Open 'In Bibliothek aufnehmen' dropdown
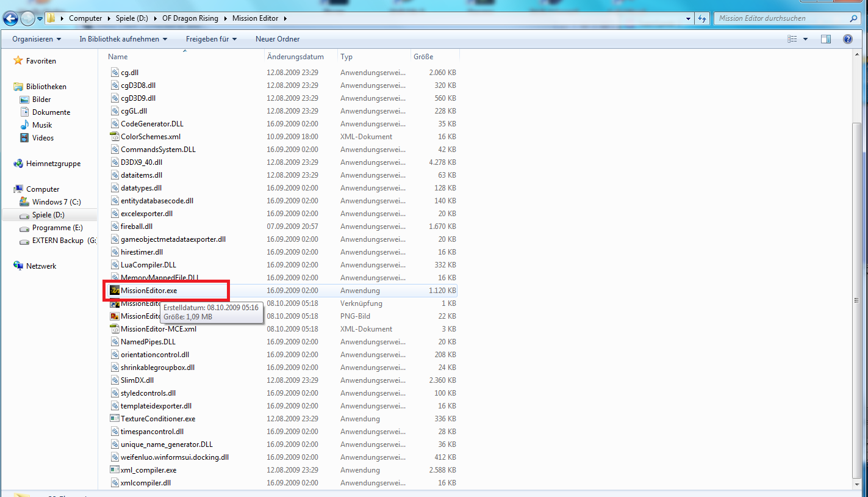The height and width of the screenshot is (497, 868). [123, 39]
